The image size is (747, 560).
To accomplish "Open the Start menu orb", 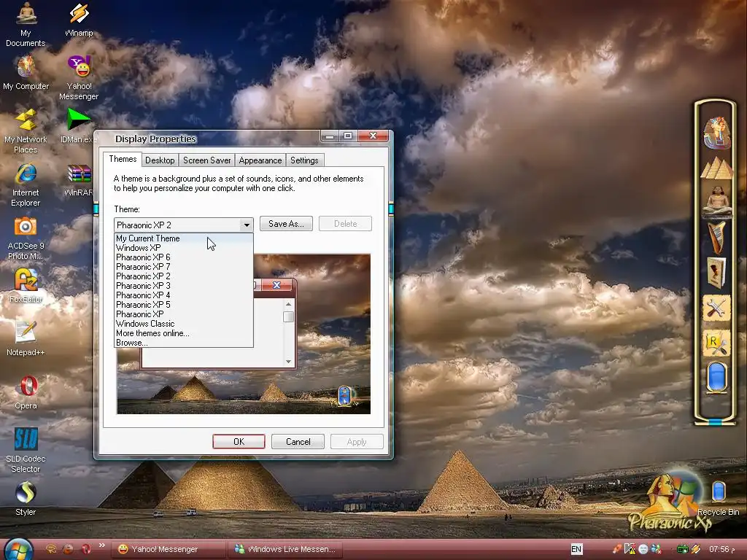I will coord(18,549).
